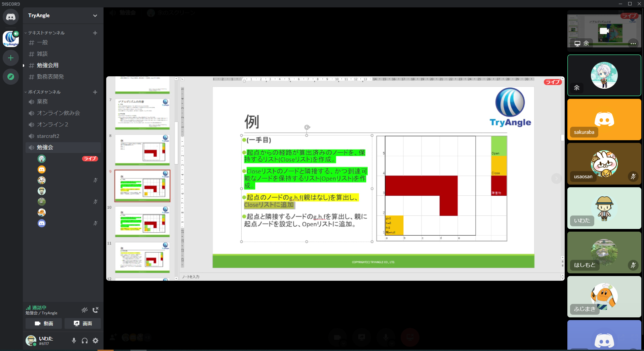Image resolution: width=644 pixels, height=351 pixels.
Task: Click the 画面 screen share button
Action: [83, 323]
